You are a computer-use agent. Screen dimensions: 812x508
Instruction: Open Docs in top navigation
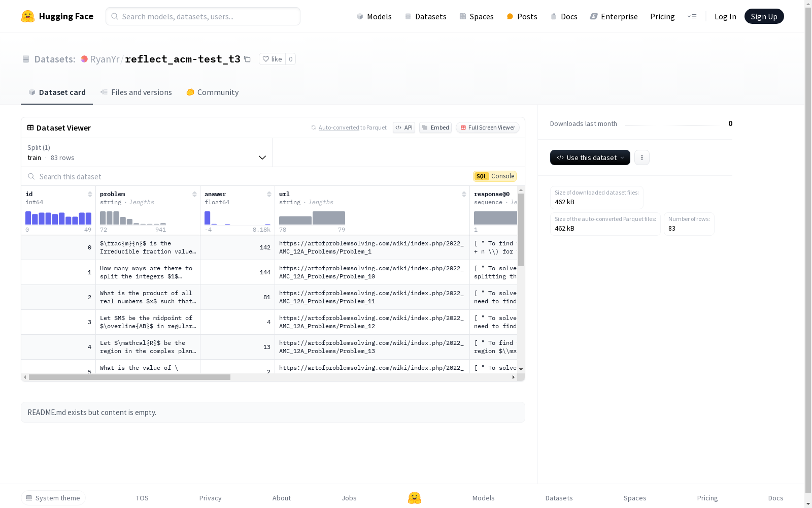click(564, 16)
